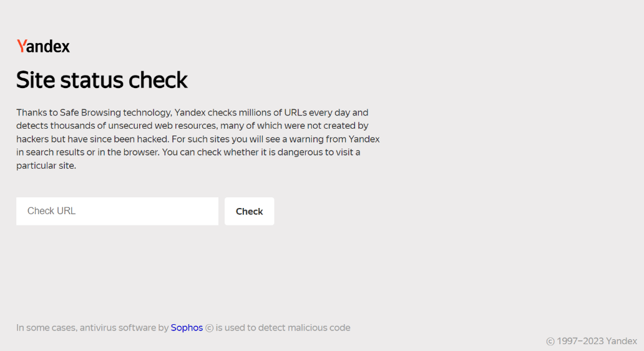This screenshot has width=644, height=351.
Task: Click the line starting 'in search results or'
Action: pyautogui.click(x=188, y=152)
